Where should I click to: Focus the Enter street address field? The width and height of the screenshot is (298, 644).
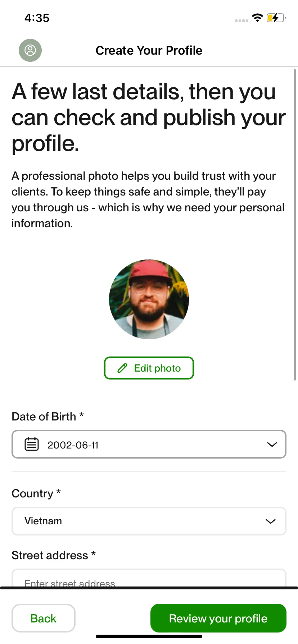click(149, 578)
